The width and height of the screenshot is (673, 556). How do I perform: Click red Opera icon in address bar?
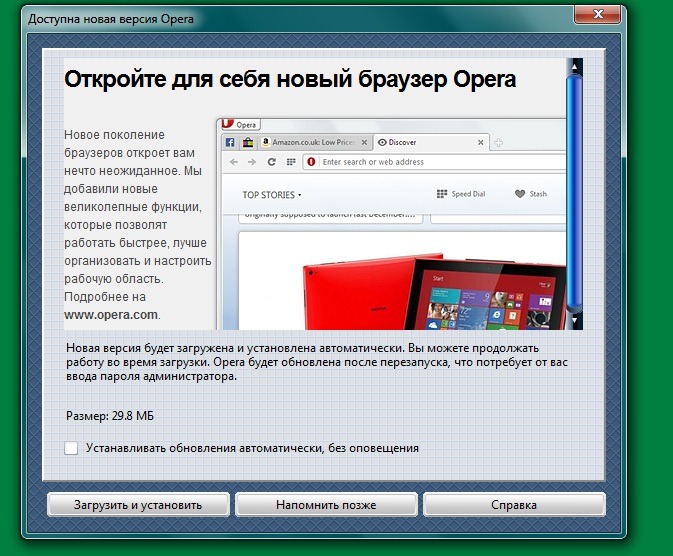pos(311,162)
